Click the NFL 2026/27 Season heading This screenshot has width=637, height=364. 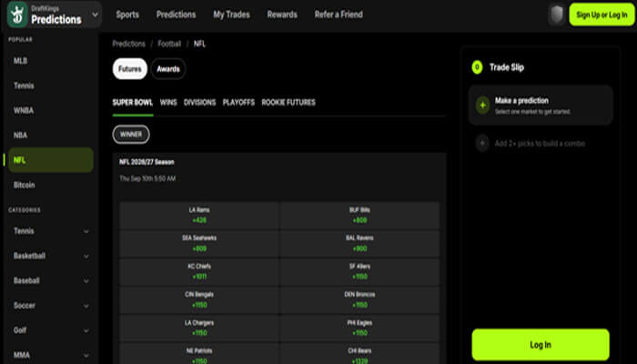pos(147,162)
